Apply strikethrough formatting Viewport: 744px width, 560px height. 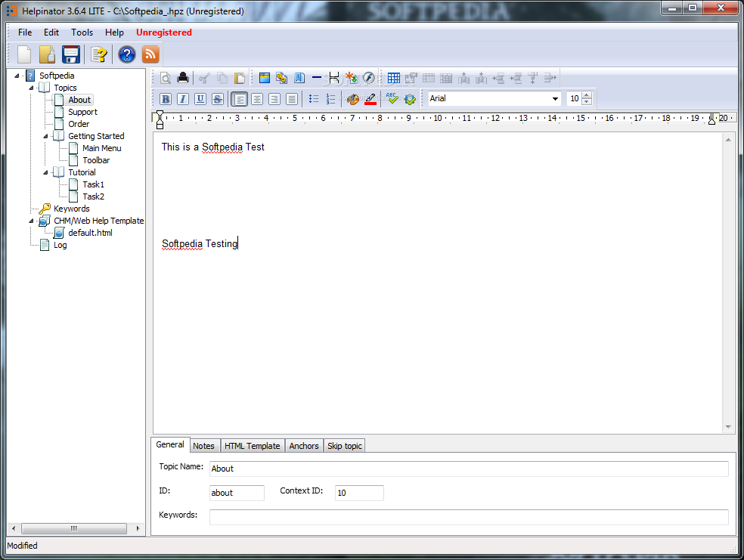click(x=217, y=99)
